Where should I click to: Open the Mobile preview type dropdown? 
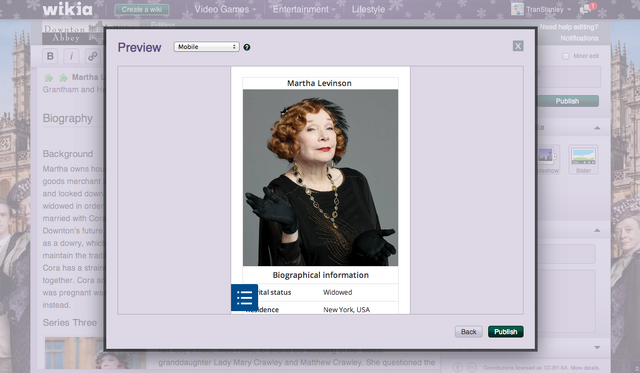pos(206,47)
